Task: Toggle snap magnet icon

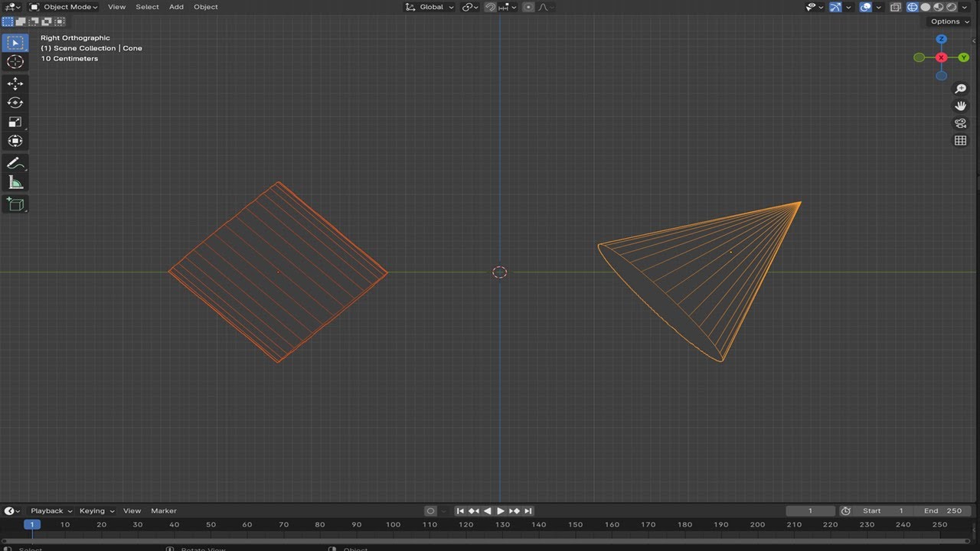Action: [x=491, y=7]
